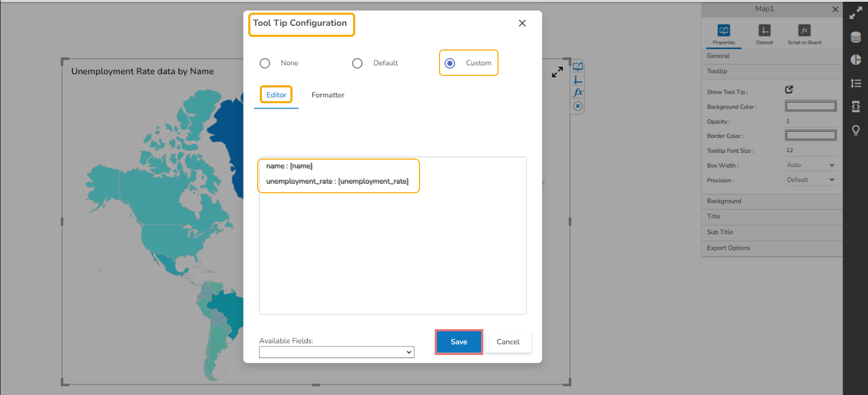
Task: Click the 'name : [name]' line in editor
Action: coord(289,166)
